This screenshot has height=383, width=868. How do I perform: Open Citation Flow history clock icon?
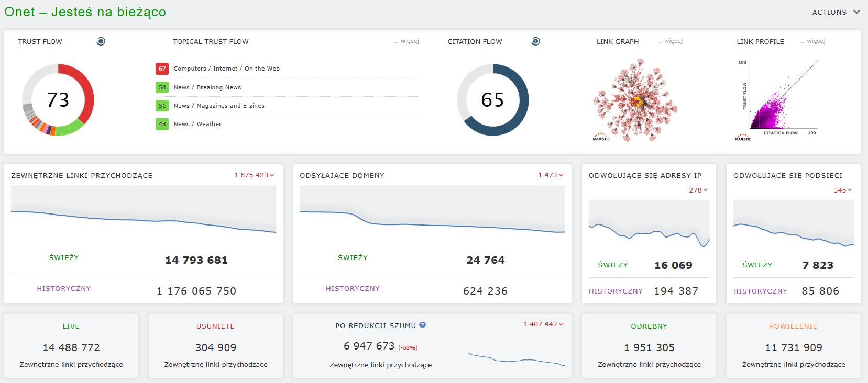[x=535, y=41]
